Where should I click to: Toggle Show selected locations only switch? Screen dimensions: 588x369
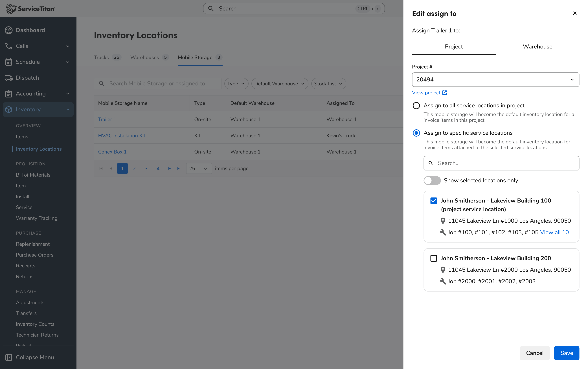[x=432, y=181]
